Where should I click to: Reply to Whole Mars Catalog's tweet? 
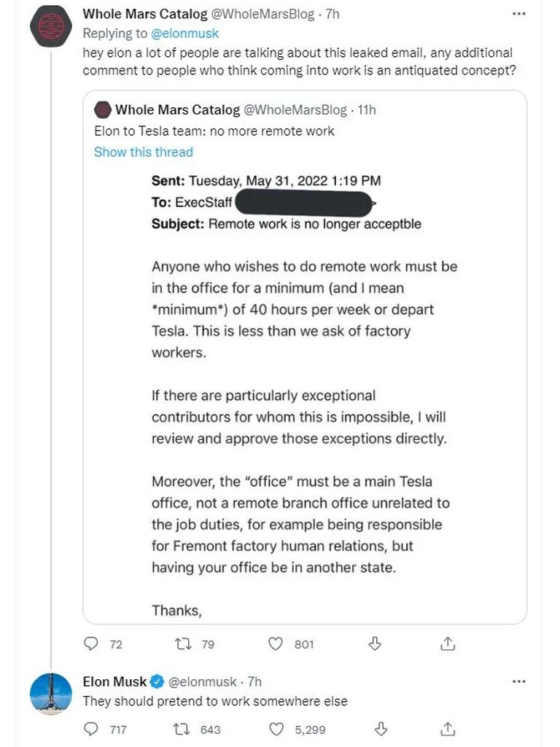pyautogui.click(x=92, y=644)
